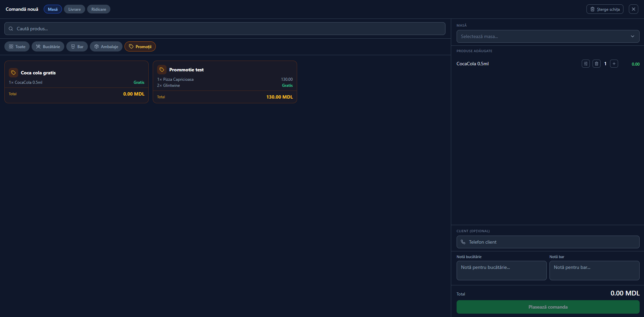
Task: Expand table list using chevron arrow
Action: (633, 36)
